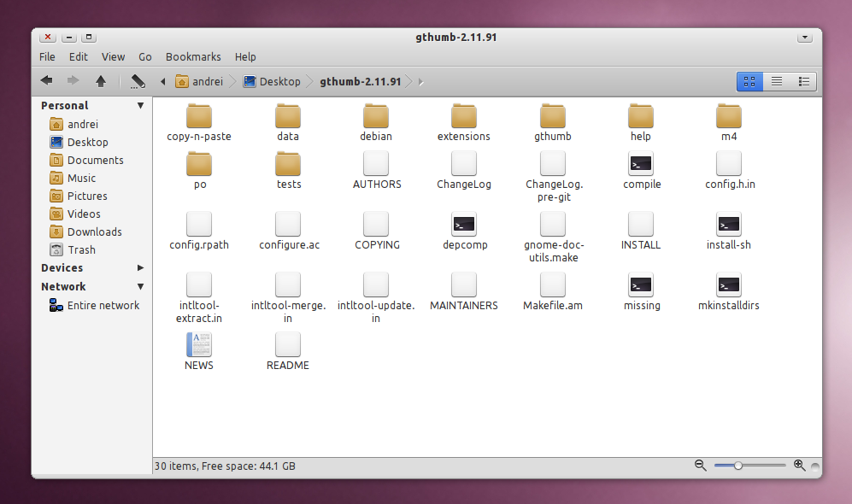The width and height of the screenshot is (852, 504).
Task: Click the status bar item count text
Action: 225,466
